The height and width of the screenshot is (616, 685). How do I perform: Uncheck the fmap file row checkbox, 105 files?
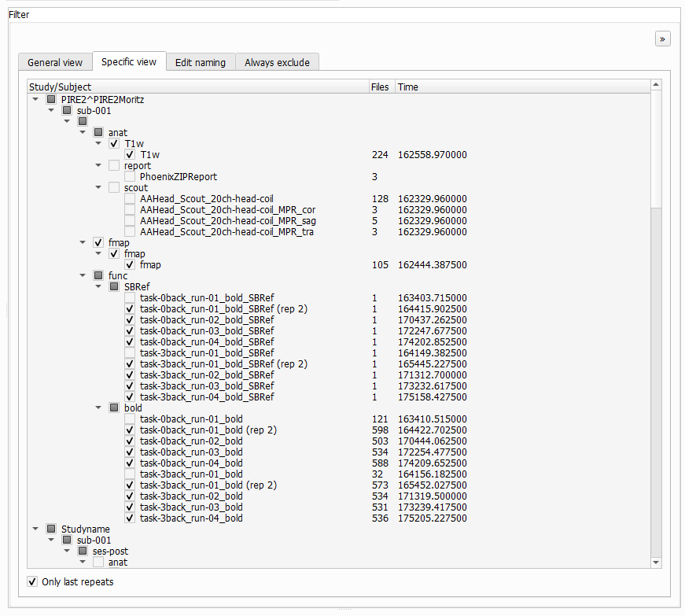tap(130, 265)
